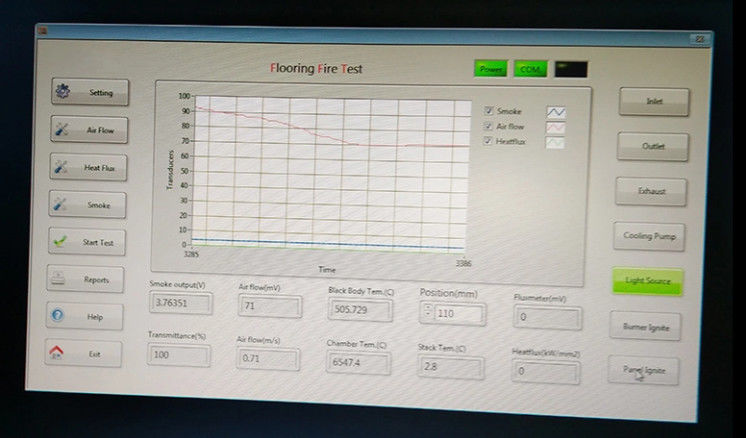746x438 pixels.
Task: Toggle the Smoke plot checkbox
Action: 488,111
